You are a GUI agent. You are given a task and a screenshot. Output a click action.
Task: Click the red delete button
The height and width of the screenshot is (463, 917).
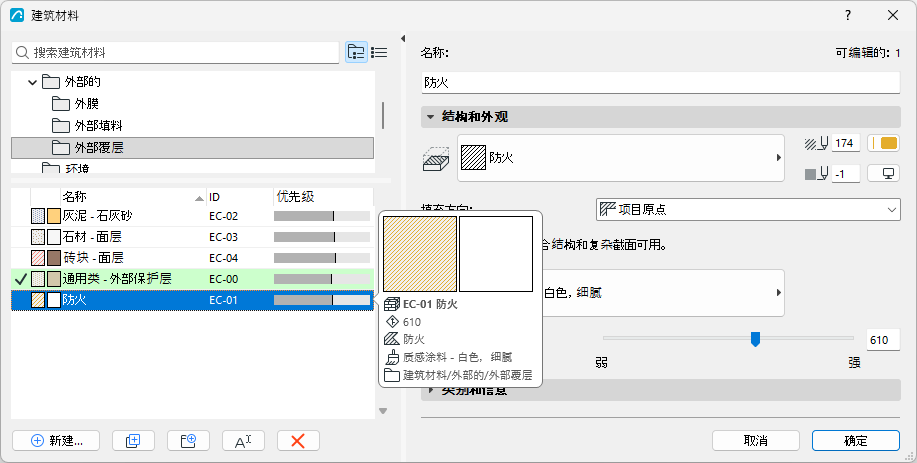[298, 441]
